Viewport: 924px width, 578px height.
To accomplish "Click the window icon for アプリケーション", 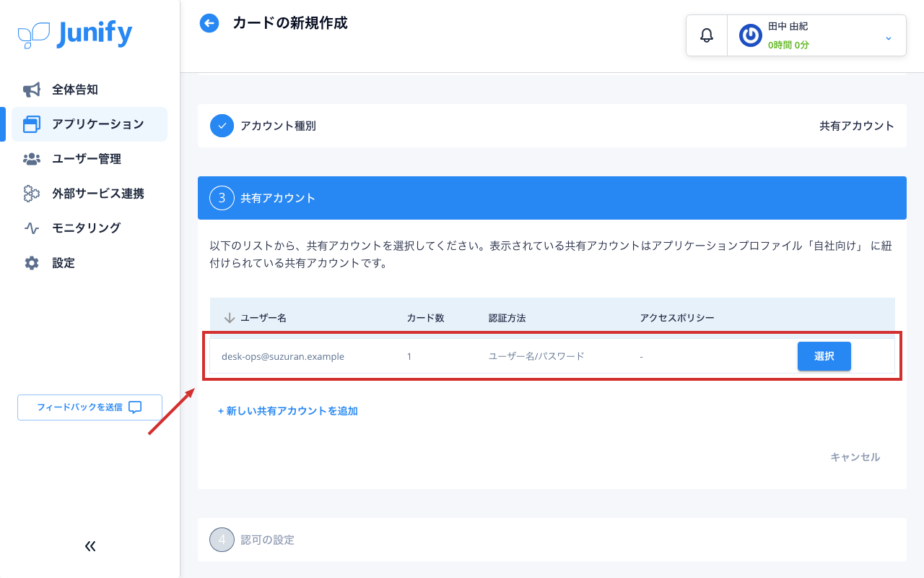I will click(31, 124).
